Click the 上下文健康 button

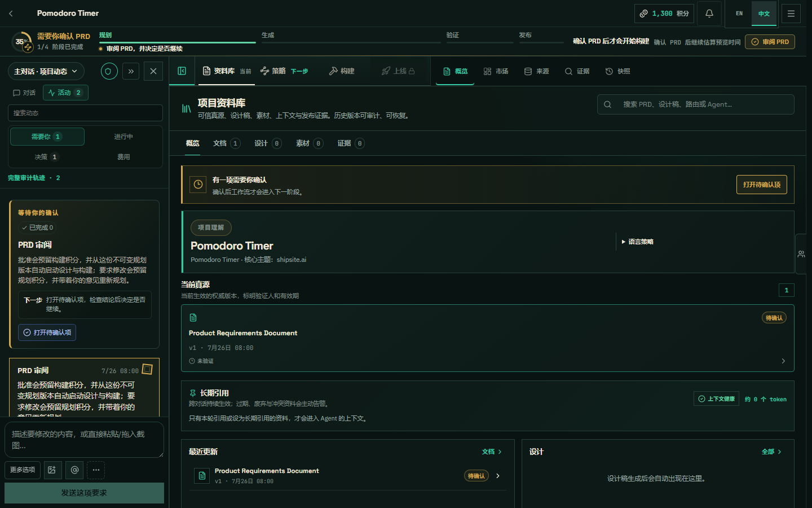click(x=716, y=398)
